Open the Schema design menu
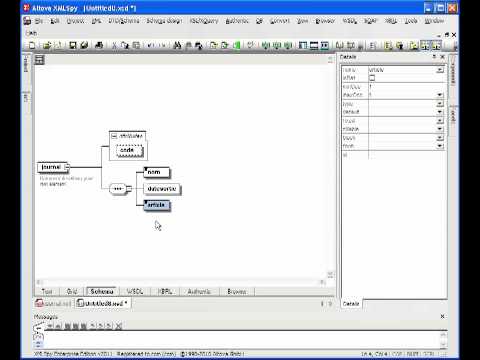 (x=164, y=21)
